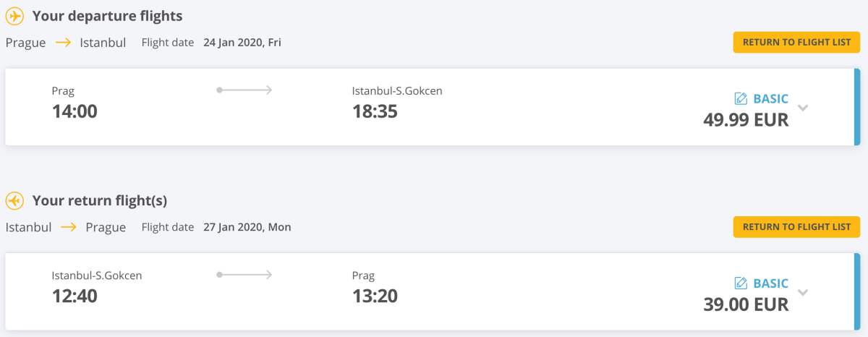Click the return flights airplane icon
Viewport: 868px width, 337px height.
click(x=14, y=200)
